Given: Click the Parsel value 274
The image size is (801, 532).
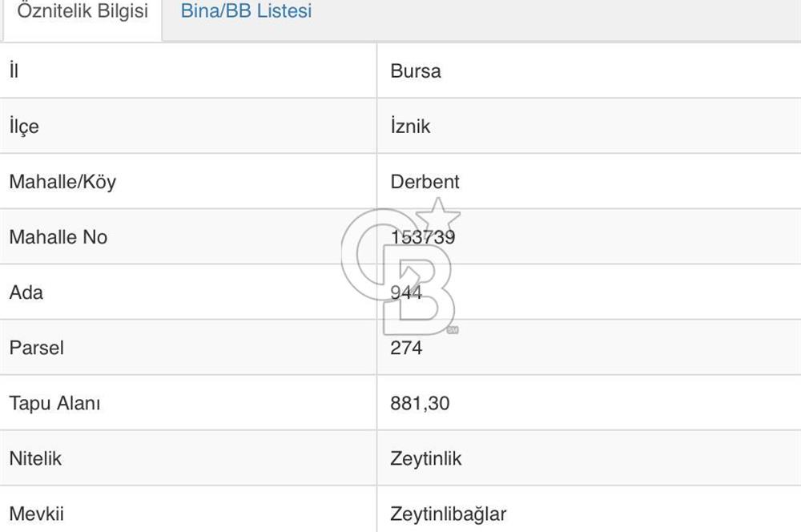Looking at the screenshot, I should pyautogui.click(x=406, y=348).
